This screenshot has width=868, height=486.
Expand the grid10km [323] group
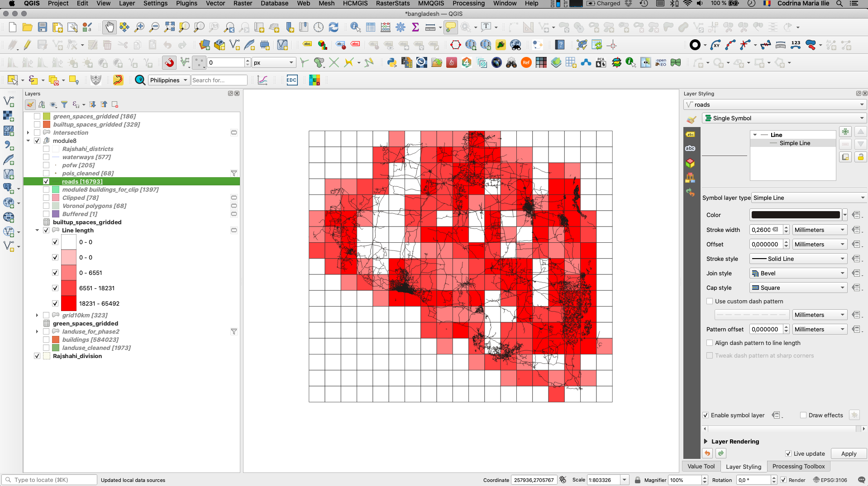(x=37, y=315)
